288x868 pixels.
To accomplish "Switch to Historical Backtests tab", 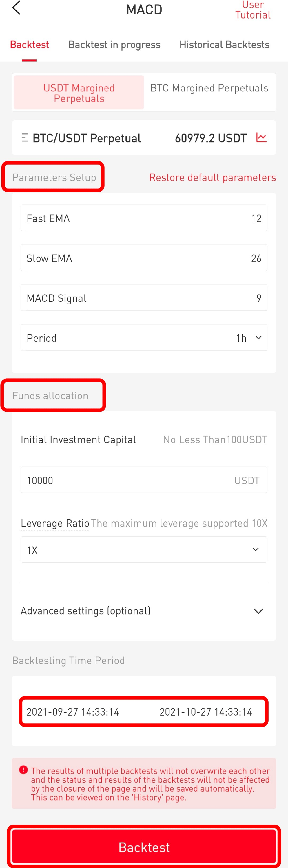I will click(224, 45).
